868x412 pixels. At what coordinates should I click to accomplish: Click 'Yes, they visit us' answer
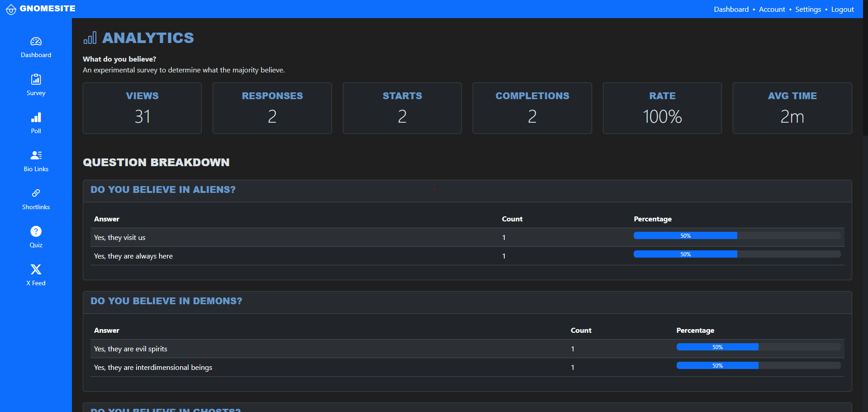119,237
